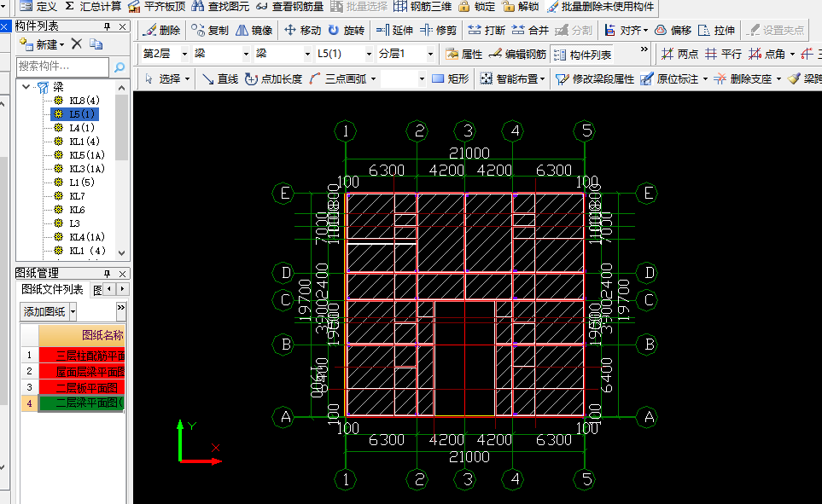Screen dimensions: 822x504
Task: Click the 延伸 (extend) tool
Action: click(x=394, y=31)
